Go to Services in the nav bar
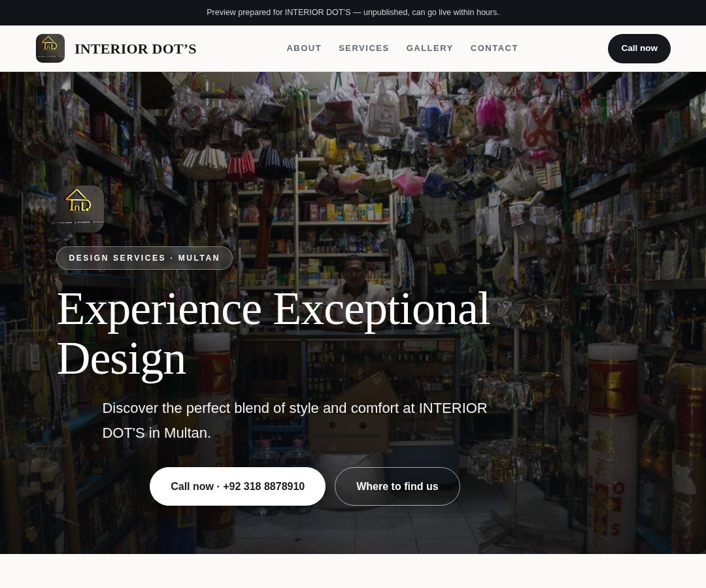Viewport: 706px width, 588px height. [364, 48]
